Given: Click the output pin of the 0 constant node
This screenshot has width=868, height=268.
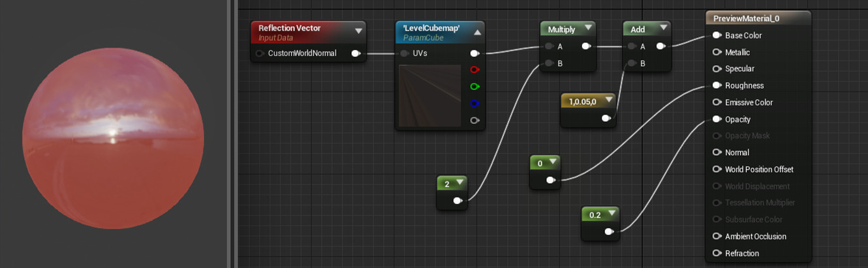Looking at the screenshot, I should (x=550, y=181).
